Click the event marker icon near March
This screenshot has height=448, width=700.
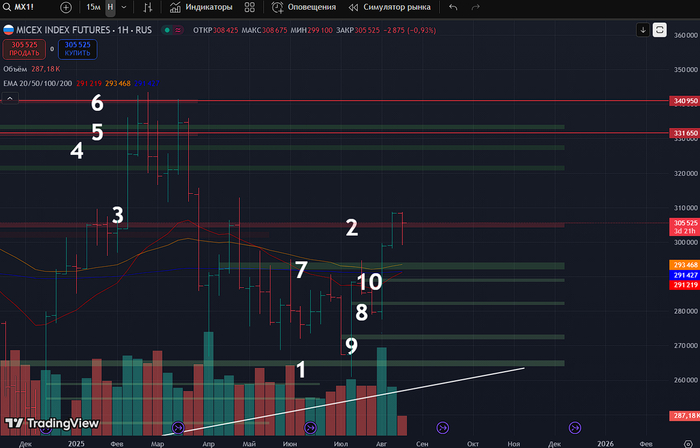coord(179,428)
